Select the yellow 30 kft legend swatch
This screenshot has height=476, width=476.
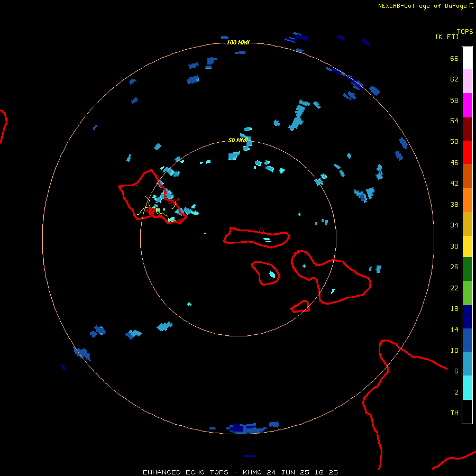[x=467, y=246]
